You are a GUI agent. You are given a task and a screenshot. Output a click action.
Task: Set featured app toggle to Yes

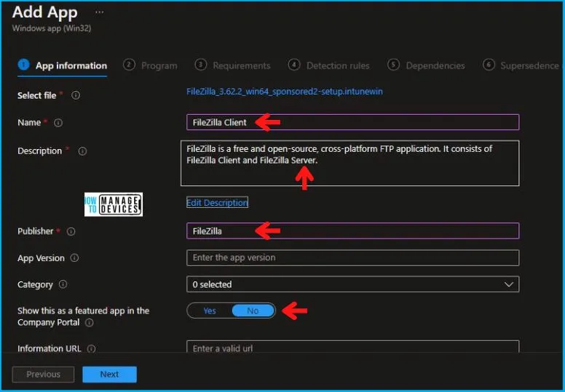tap(210, 311)
